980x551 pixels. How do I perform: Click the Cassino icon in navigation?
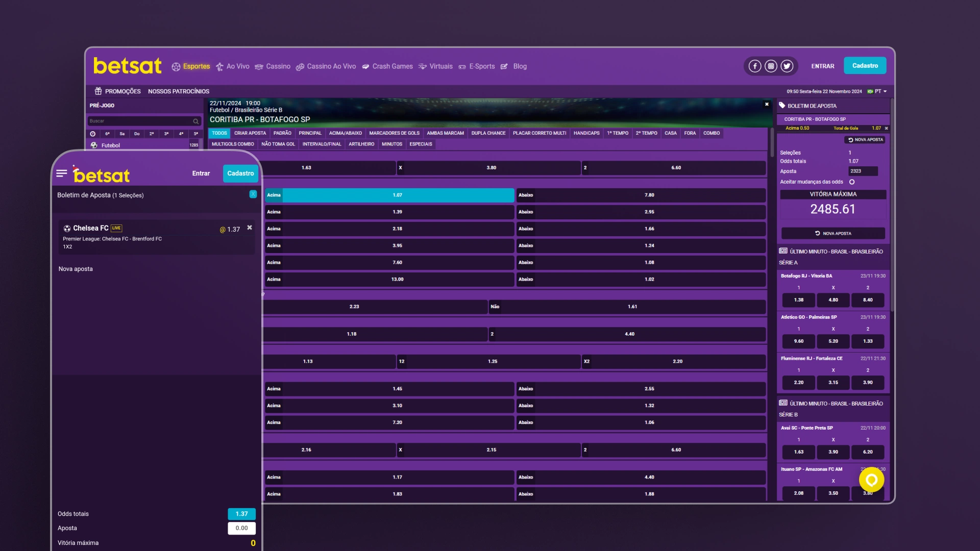(259, 67)
